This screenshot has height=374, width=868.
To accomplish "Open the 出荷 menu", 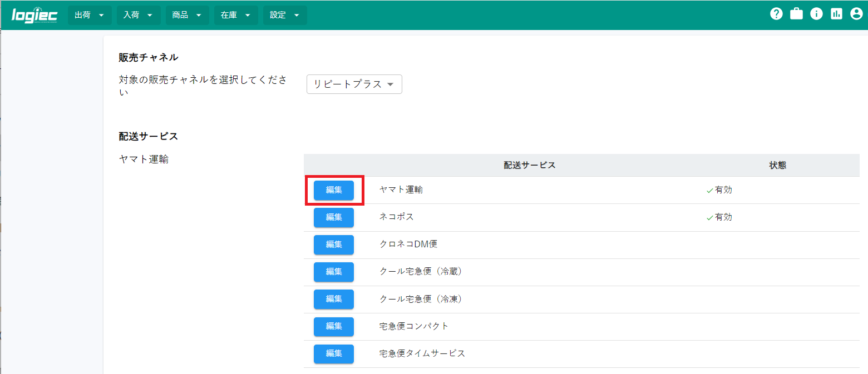I will point(90,15).
